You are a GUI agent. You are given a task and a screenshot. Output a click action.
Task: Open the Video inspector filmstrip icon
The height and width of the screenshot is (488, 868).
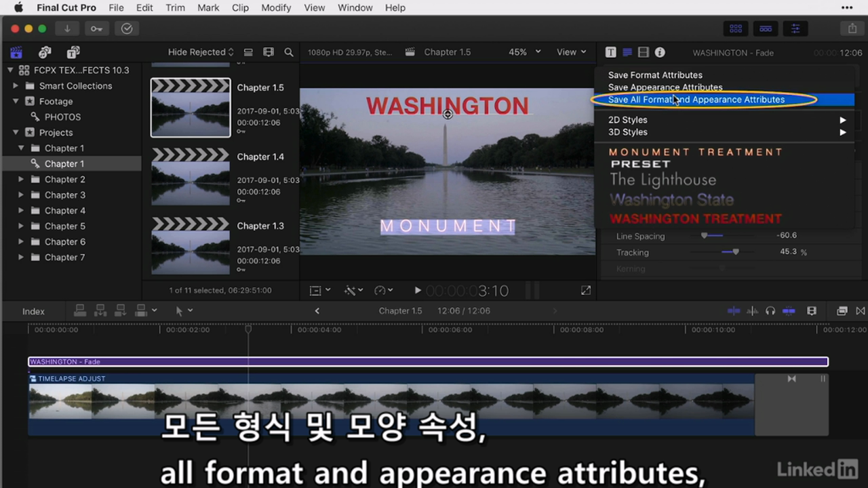coord(644,52)
